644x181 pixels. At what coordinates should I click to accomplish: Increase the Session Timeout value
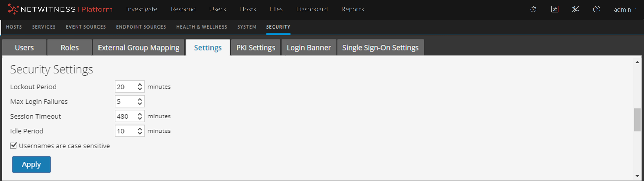tap(140, 114)
